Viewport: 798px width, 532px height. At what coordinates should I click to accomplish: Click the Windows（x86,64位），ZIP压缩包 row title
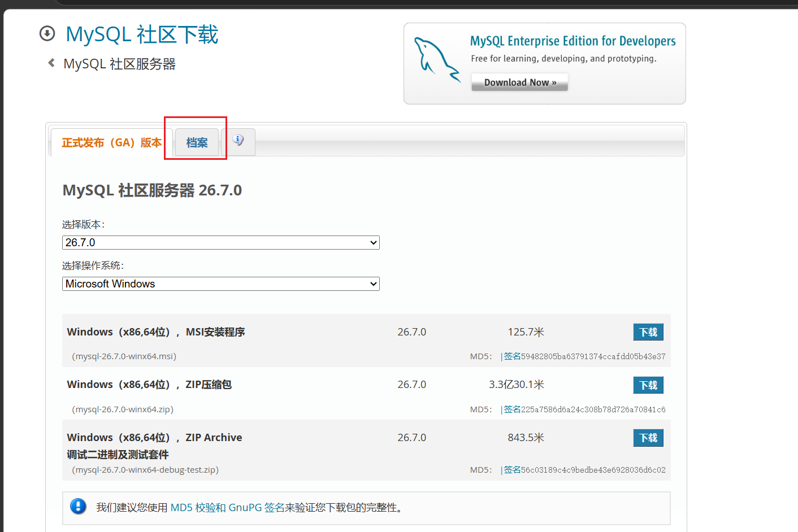pos(149,385)
